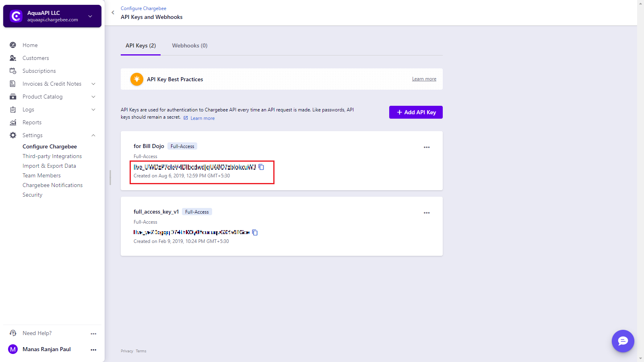This screenshot has height=362, width=644.
Task: Open the Customers section
Action: 36,58
